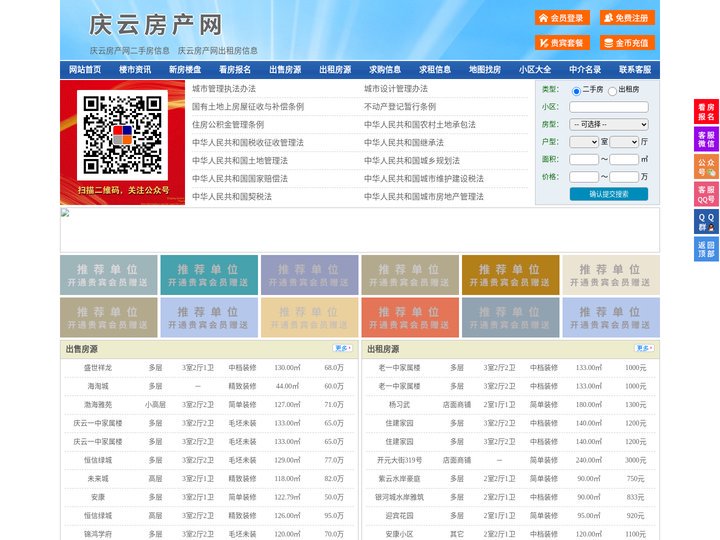This screenshot has height=540, width=720.
Task: Open 中华人民共和国契税法 link
Action: click(232, 197)
